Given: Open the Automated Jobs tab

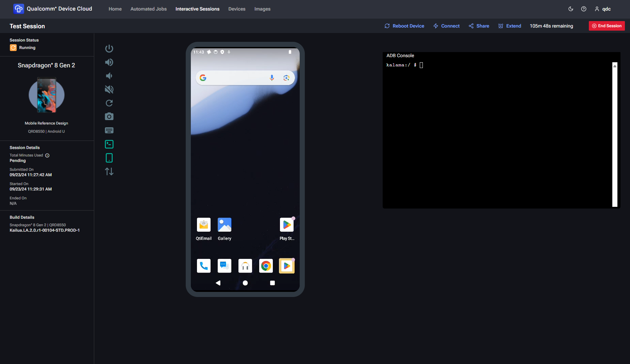Looking at the screenshot, I should (149, 9).
